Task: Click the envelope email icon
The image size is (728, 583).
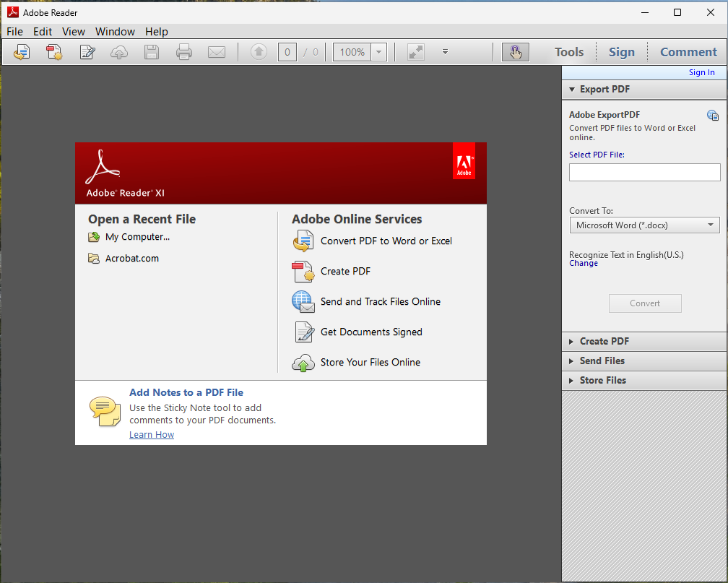Action: pyautogui.click(x=217, y=52)
